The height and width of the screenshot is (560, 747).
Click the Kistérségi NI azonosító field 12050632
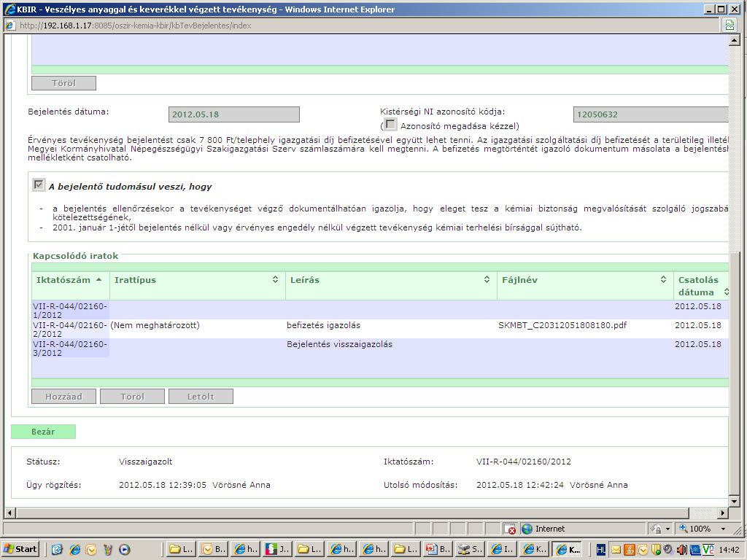pos(651,114)
